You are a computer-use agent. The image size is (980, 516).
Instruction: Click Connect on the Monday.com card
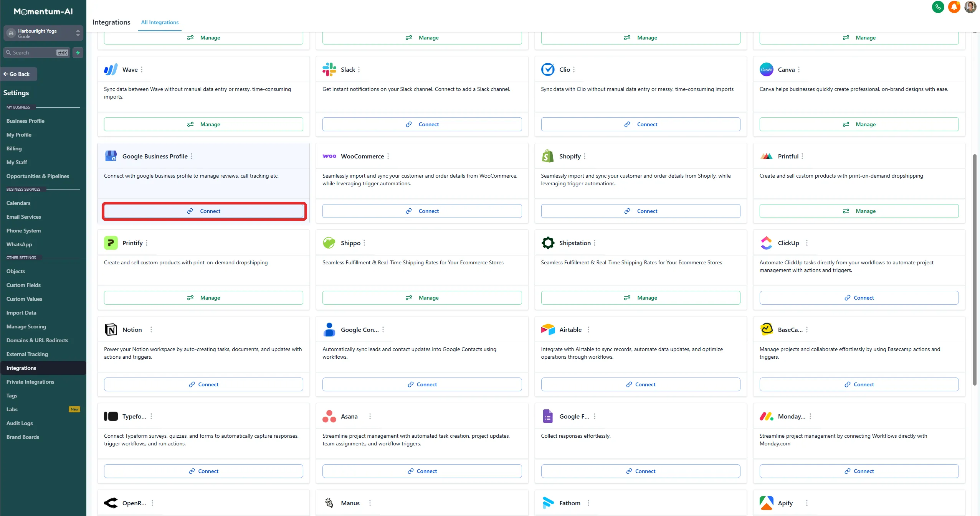click(x=859, y=471)
